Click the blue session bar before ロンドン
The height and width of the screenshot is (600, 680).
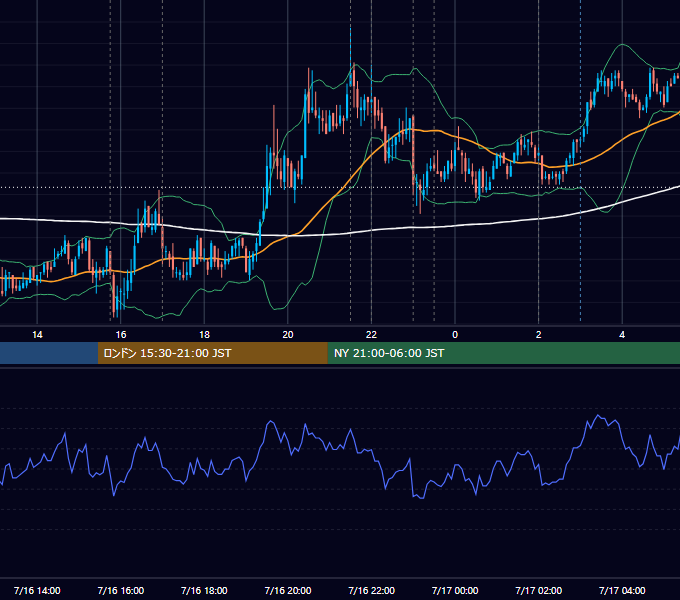click(49, 353)
